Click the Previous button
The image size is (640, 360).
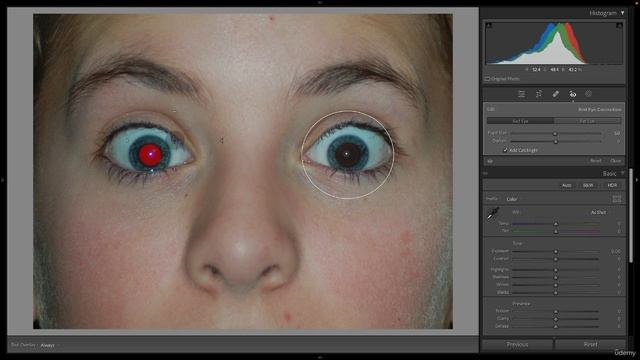pos(517,344)
